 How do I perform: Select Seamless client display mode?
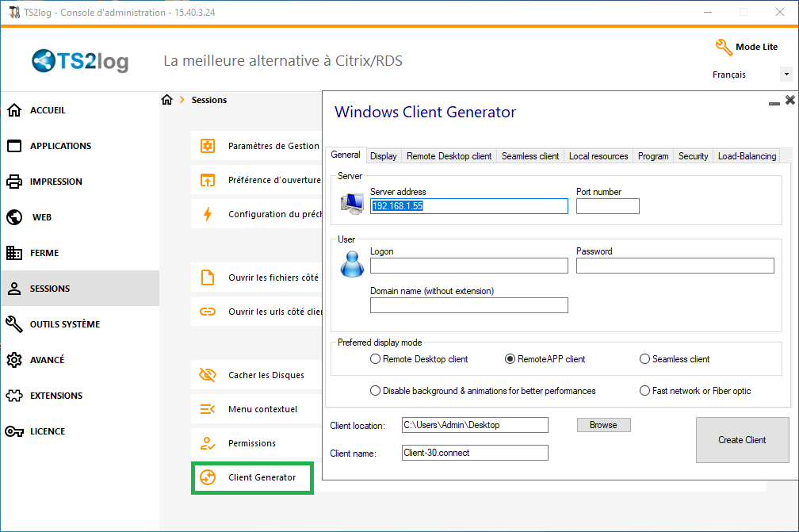pyautogui.click(x=644, y=359)
